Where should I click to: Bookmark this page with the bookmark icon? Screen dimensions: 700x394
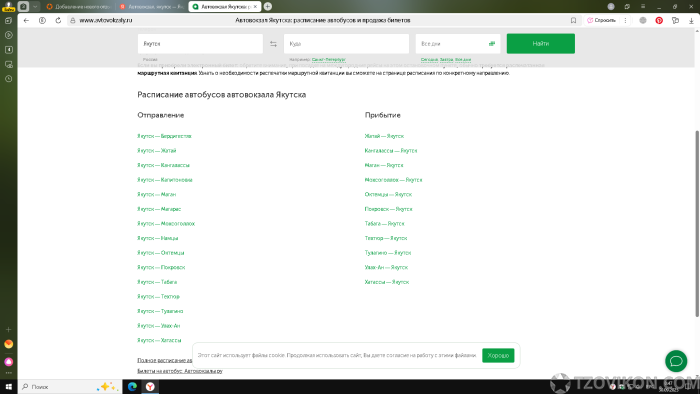pos(573,20)
